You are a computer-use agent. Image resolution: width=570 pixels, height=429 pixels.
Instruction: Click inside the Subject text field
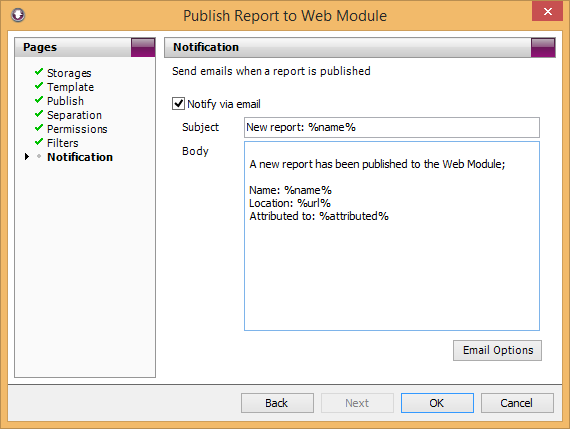(392, 127)
